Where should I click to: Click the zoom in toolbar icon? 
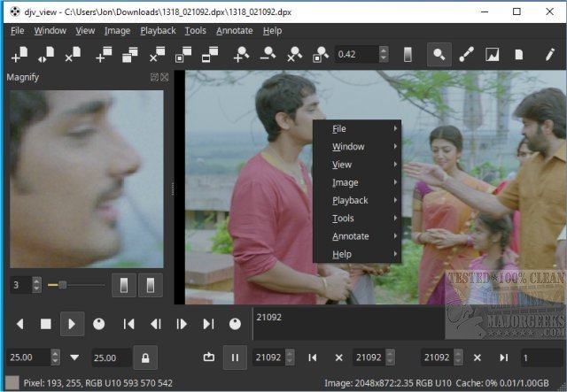241,55
